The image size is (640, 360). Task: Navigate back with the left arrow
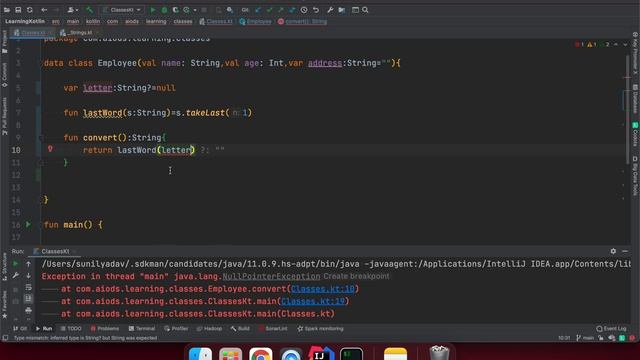click(x=44, y=10)
